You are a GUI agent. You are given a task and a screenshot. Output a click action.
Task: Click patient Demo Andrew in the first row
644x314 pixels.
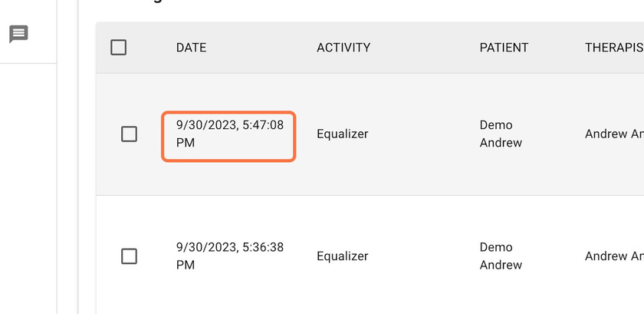point(501,134)
